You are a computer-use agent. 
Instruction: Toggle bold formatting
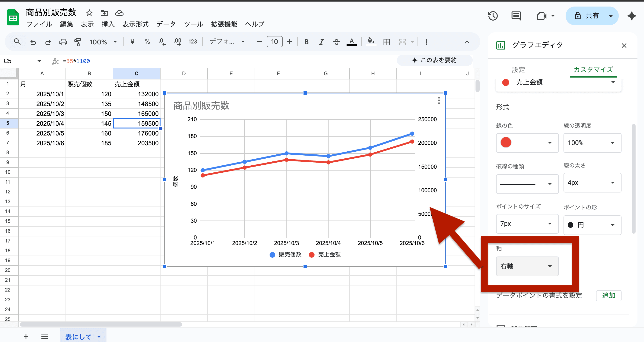[306, 42]
